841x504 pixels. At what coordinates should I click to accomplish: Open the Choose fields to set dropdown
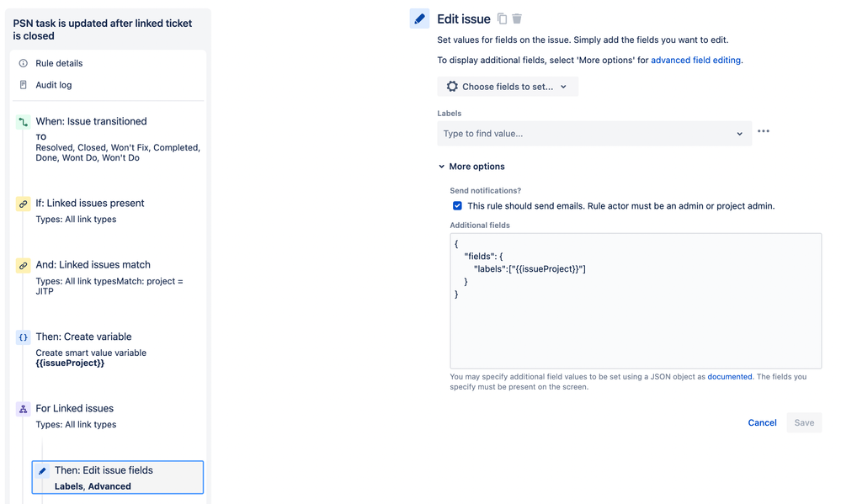click(507, 86)
